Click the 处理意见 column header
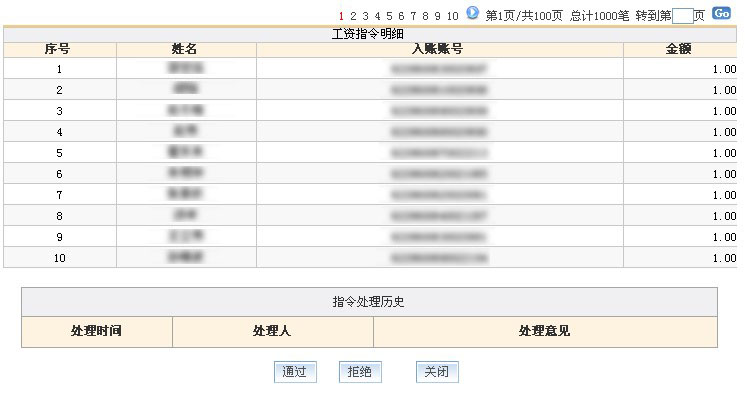Screen dimensions: 745x398 coord(544,331)
